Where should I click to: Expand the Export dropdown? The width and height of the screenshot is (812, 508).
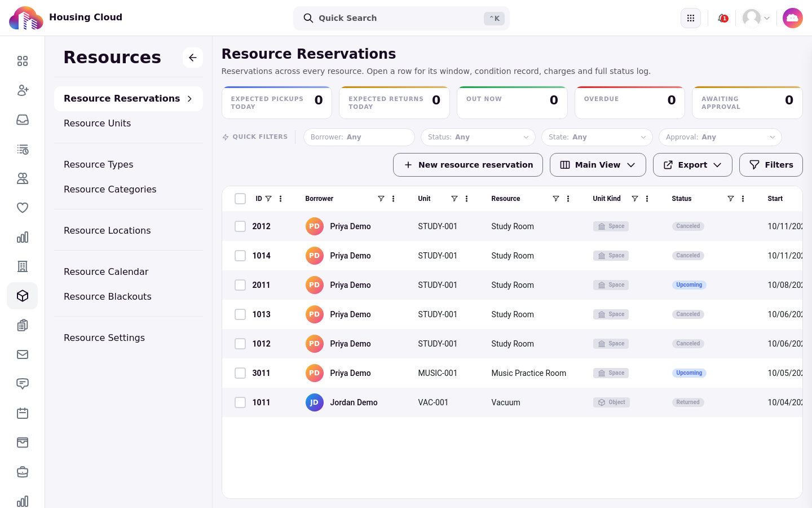[692, 165]
